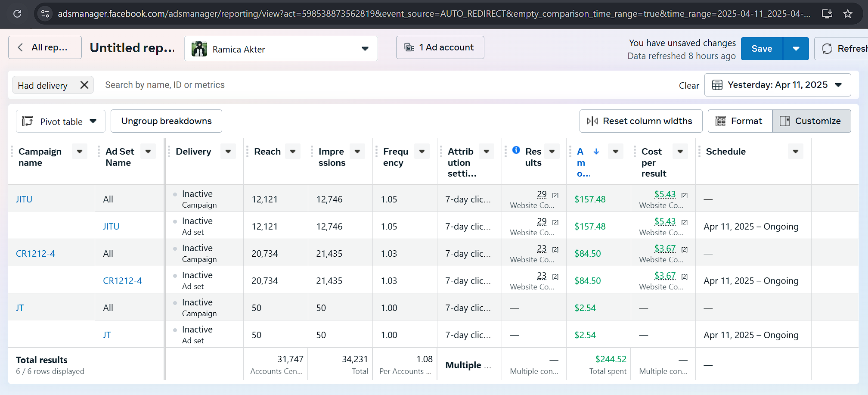Click Ungroup breakdowns button
Screen dimensions: 868x395
tap(166, 121)
